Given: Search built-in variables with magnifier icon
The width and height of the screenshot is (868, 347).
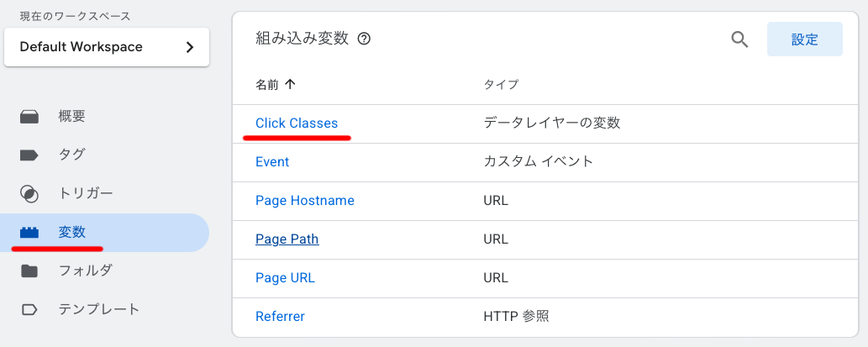Looking at the screenshot, I should [739, 39].
